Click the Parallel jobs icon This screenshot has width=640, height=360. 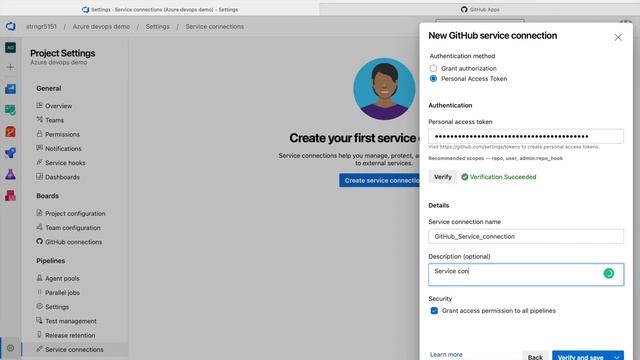click(x=40, y=292)
